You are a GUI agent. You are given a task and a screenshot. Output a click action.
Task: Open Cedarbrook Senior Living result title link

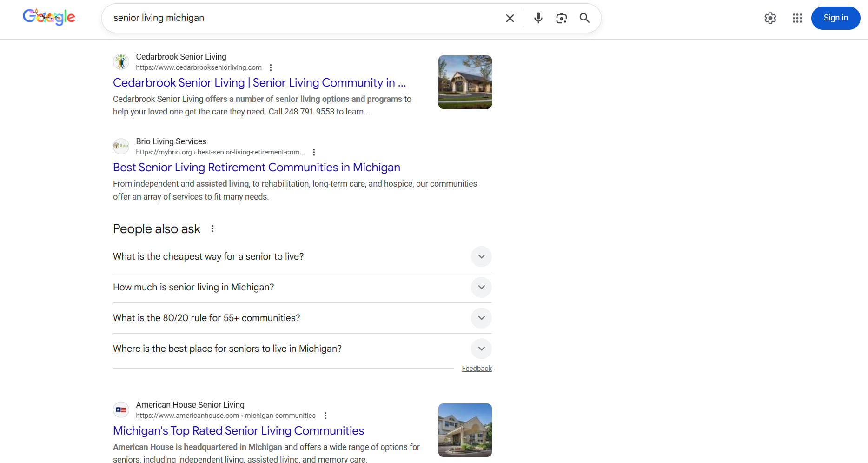tap(259, 82)
